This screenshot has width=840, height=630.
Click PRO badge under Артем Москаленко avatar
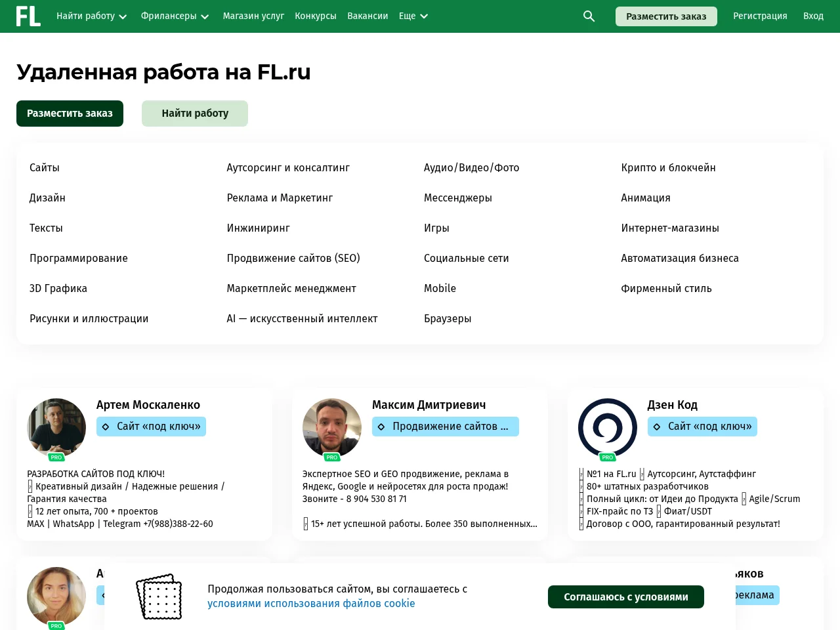click(x=56, y=457)
